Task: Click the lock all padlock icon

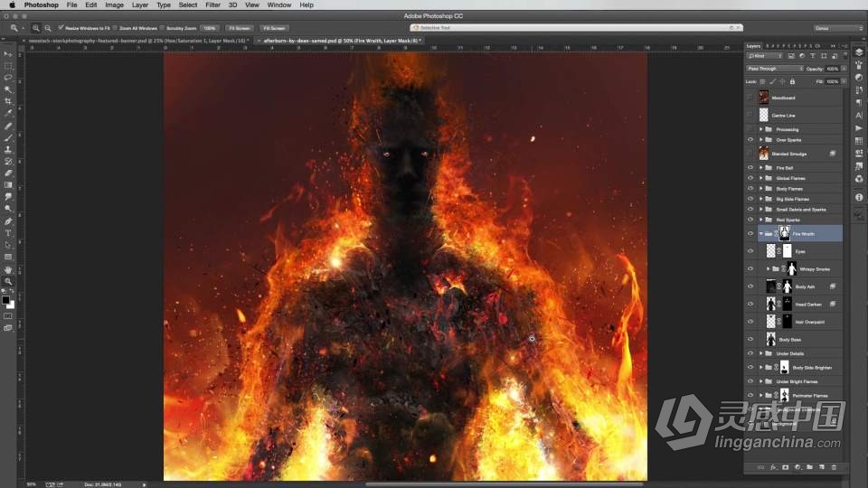Action: [792, 82]
